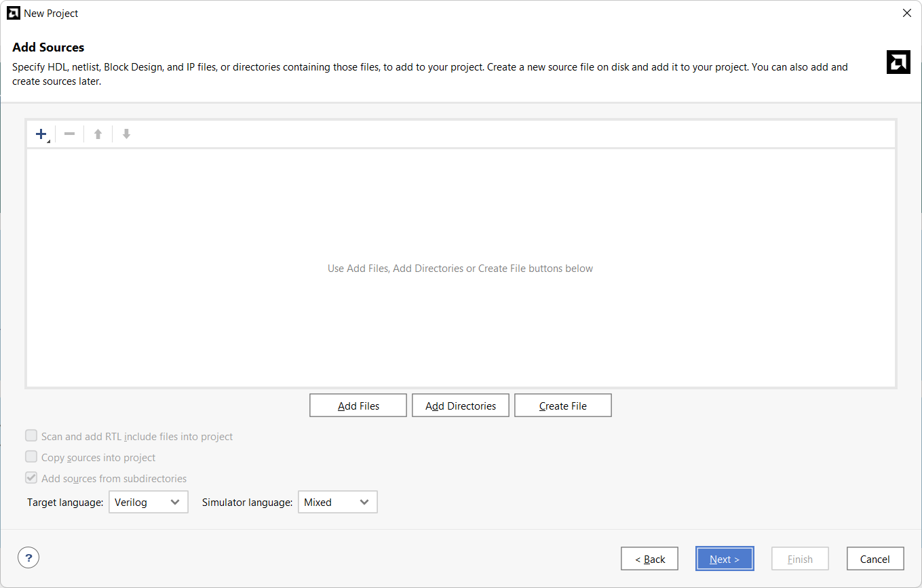Click the minus remove source icon
922x588 pixels.
click(x=69, y=134)
